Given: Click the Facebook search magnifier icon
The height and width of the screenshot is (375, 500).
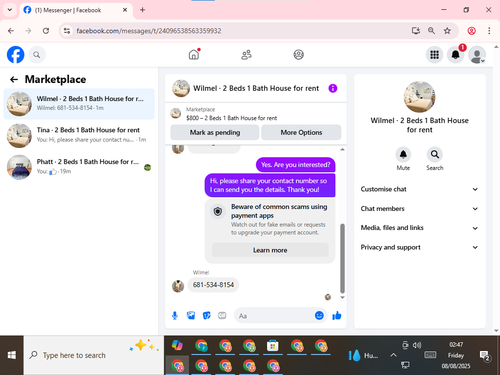Looking at the screenshot, I should click(x=37, y=55).
